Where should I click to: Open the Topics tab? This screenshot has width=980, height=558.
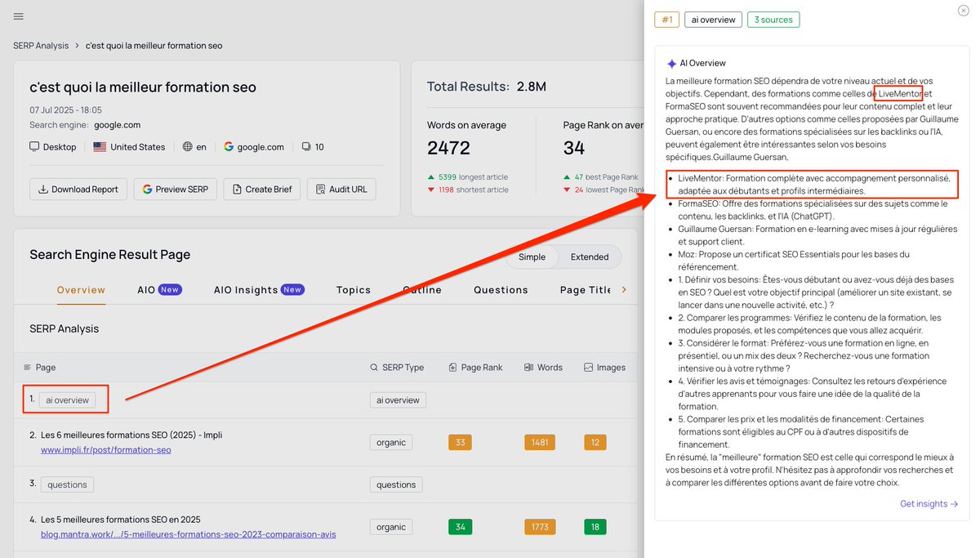pos(354,290)
